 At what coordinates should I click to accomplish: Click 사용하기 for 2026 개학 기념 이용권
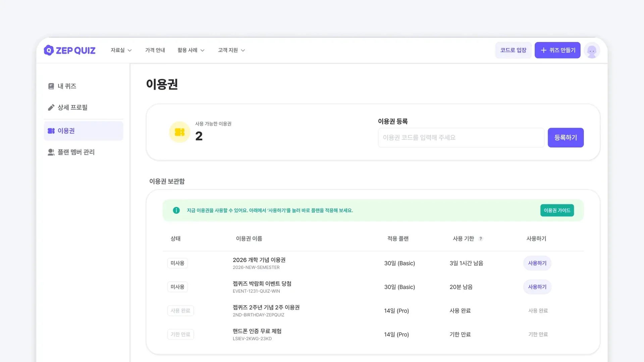coord(537,263)
